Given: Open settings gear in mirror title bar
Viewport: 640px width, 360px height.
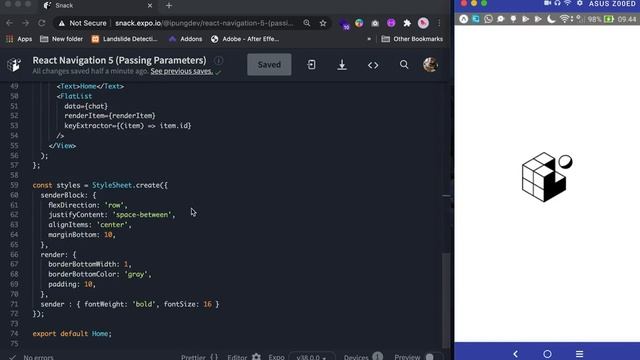Looking at the screenshot, I should (x=580, y=3).
